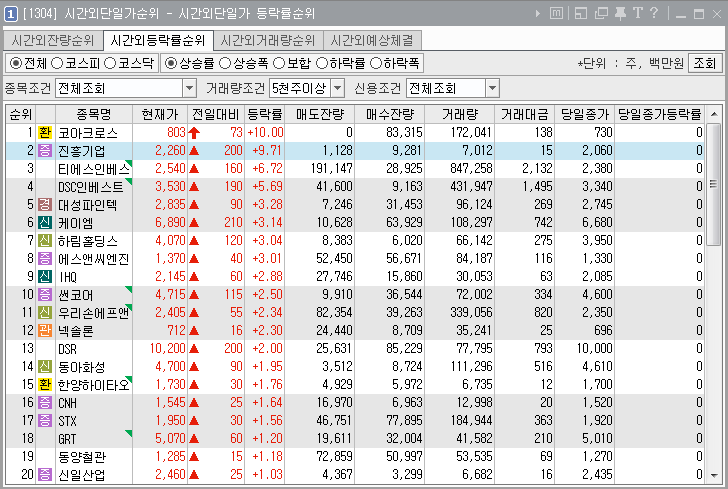Click the 티에스인베스 stock name
Screen dimensions: 728x489
tap(93, 169)
